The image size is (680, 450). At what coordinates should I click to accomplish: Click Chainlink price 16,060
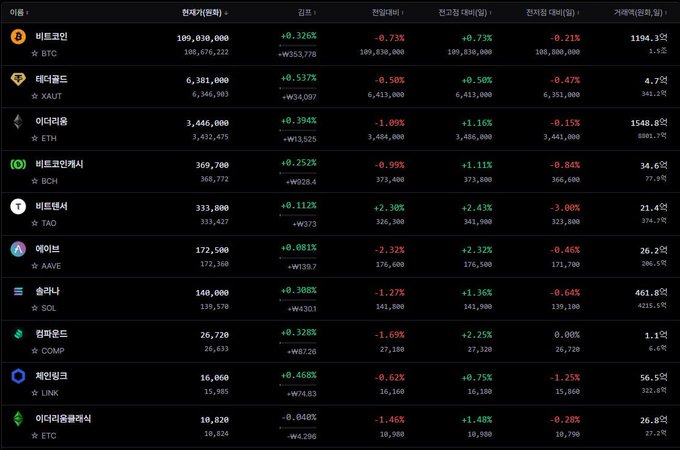pos(214,378)
